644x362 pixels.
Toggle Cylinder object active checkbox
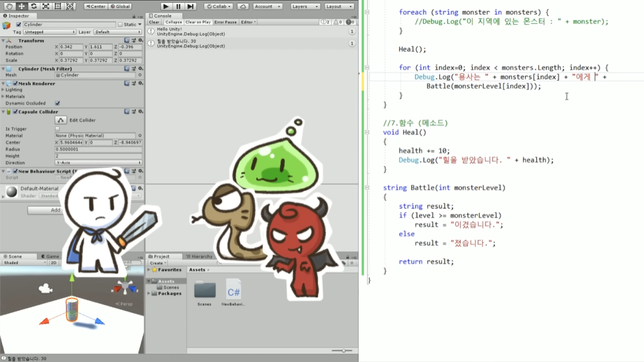[18, 24]
